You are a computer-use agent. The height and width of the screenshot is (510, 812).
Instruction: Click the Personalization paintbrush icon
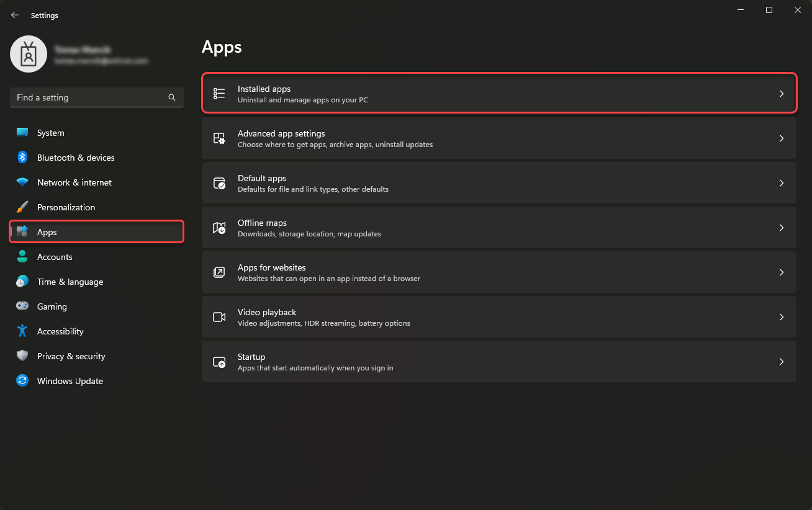coord(22,207)
